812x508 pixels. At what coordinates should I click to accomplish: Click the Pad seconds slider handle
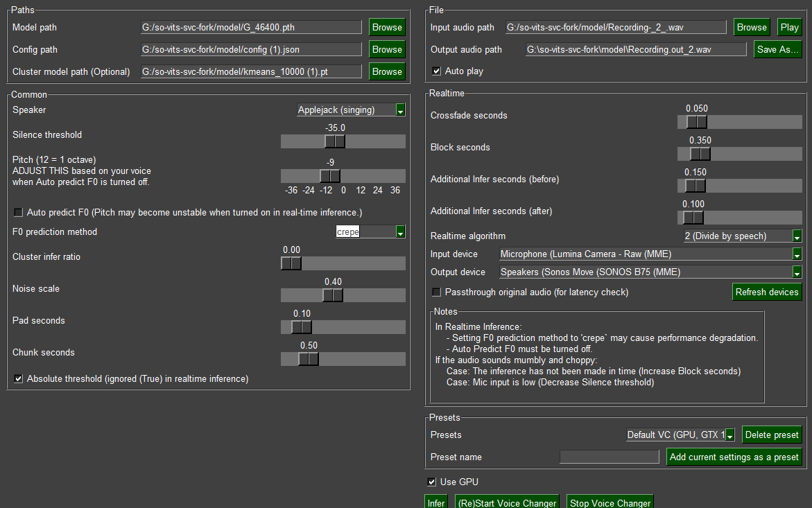[x=302, y=327]
